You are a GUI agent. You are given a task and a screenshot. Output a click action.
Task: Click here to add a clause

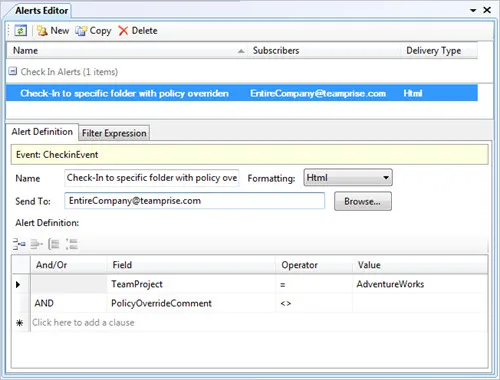83,323
